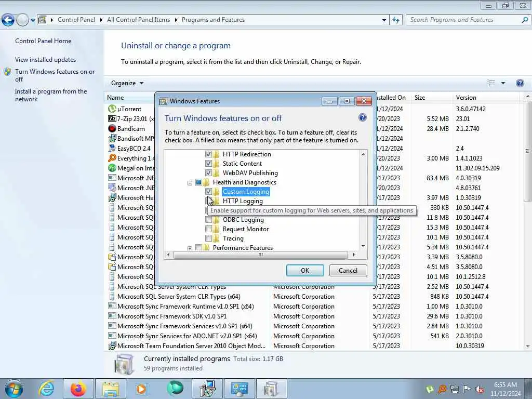Open the recent pages dropdown next to Forward

[33, 20]
